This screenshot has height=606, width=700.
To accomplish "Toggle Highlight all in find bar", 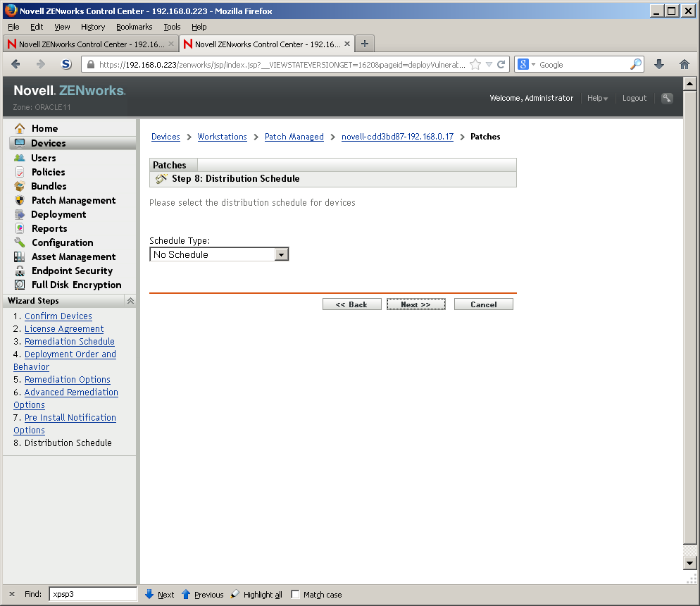I will click(257, 595).
